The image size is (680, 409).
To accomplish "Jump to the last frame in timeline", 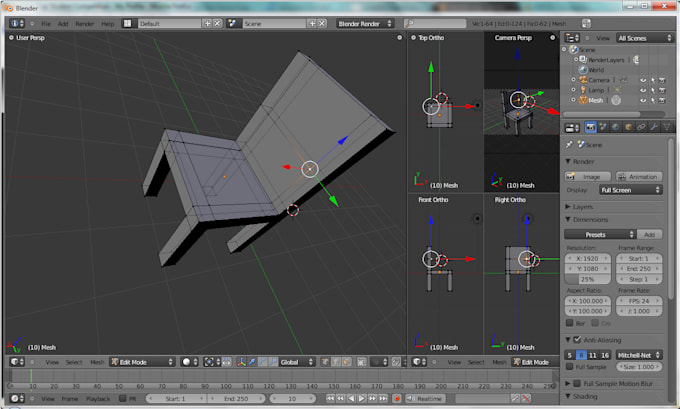I will point(383,398).
